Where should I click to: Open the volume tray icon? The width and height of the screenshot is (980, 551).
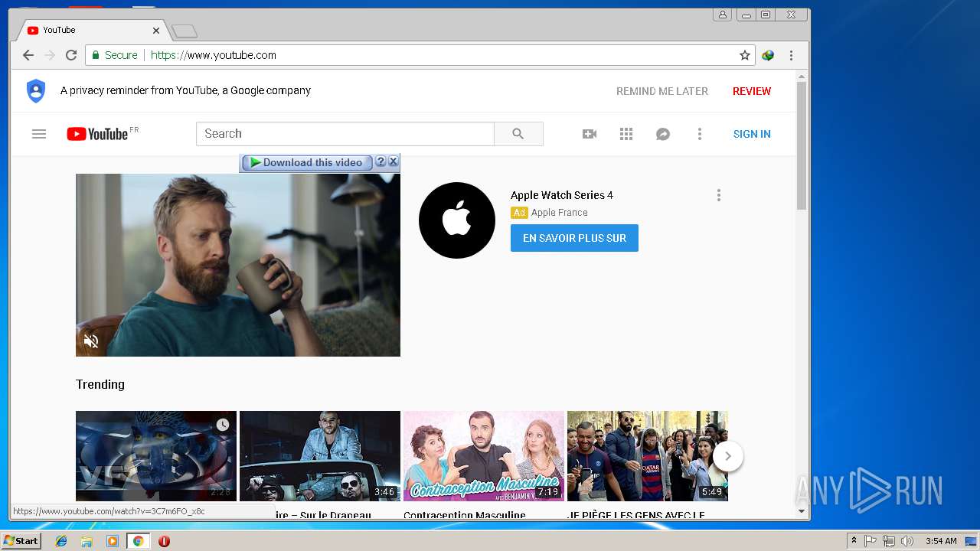[x=907, y=541]
